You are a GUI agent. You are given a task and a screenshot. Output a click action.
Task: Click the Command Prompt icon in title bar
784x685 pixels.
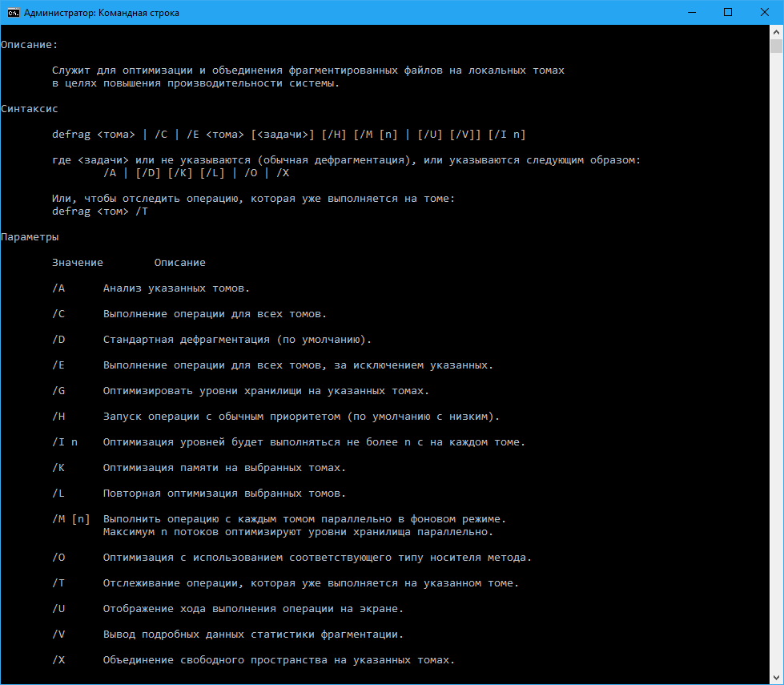12,12
